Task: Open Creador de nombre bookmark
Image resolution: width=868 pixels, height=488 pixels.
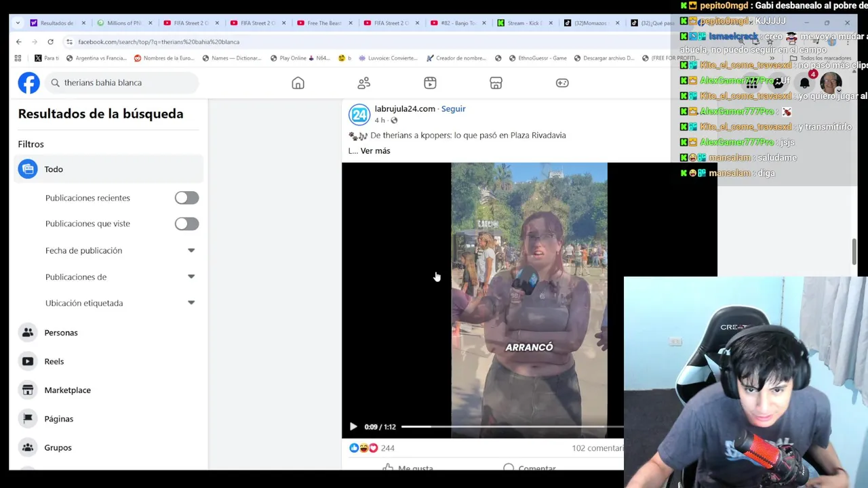Action: tap(455, 58)
